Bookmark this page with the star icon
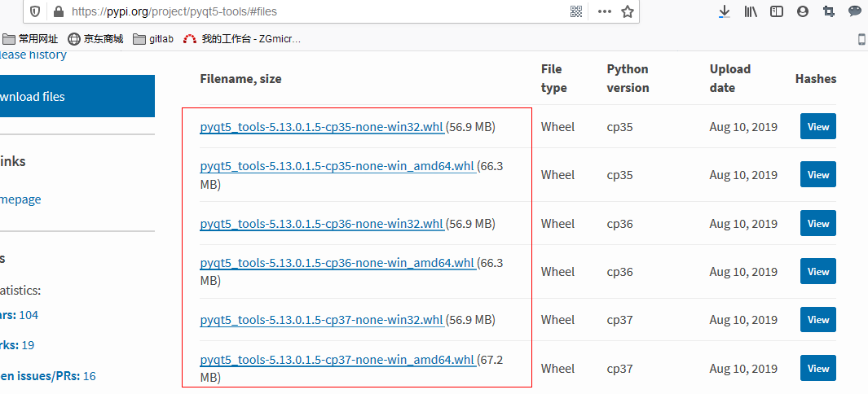The width and height of the screenshot is (868, 394). point(628,11)
